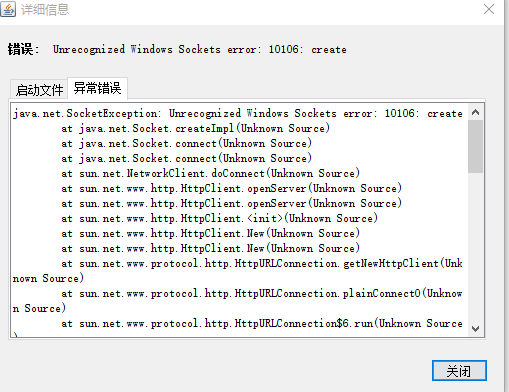Image resolution: width=509 pixels, height=392 pixels.
Task: Click the HttpURLConnection.plainConnect0 stack line
Action: pyautogui.click(x=262, y=294)
